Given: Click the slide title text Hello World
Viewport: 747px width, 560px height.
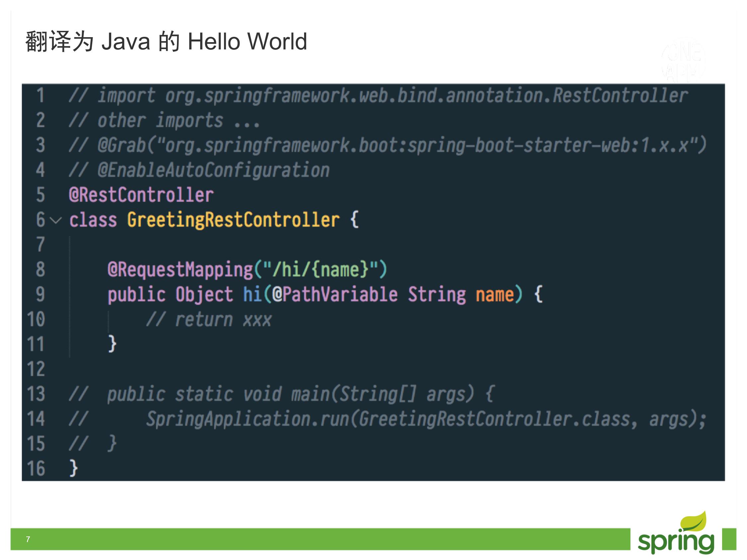Looking at the screenshot, I should (247, 41).
